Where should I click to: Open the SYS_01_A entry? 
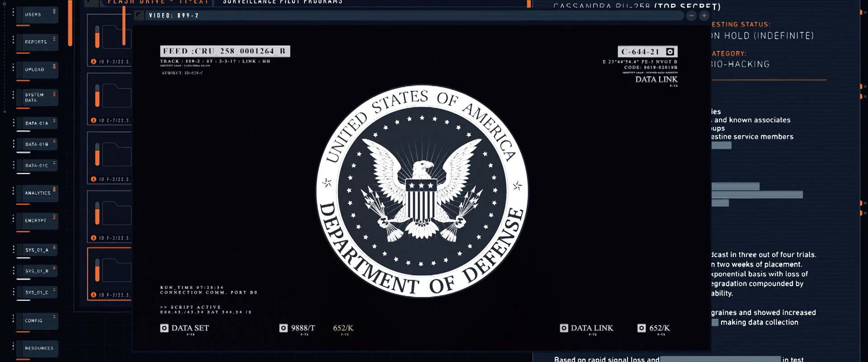pyautogui.click(x=37, y=250)
